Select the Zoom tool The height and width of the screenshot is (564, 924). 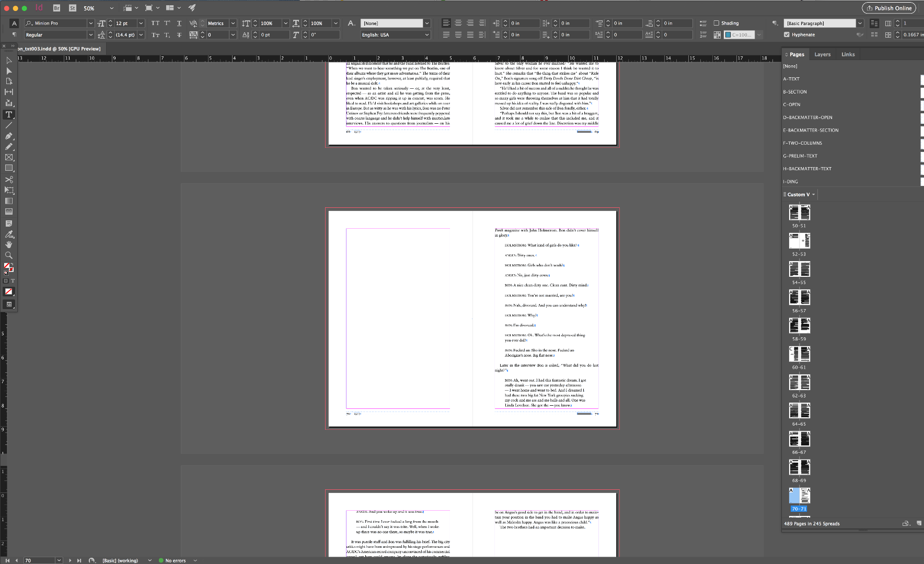[x=9, y=255]
